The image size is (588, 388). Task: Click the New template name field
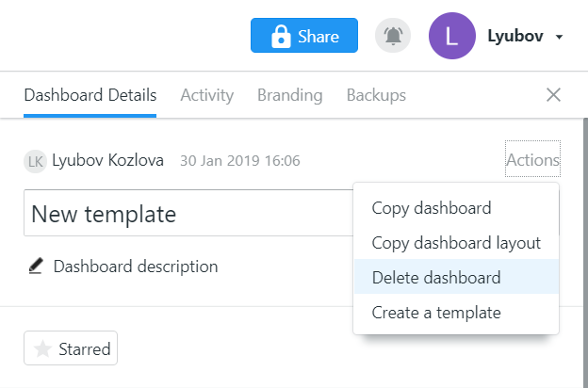click(x=188, y=213)
